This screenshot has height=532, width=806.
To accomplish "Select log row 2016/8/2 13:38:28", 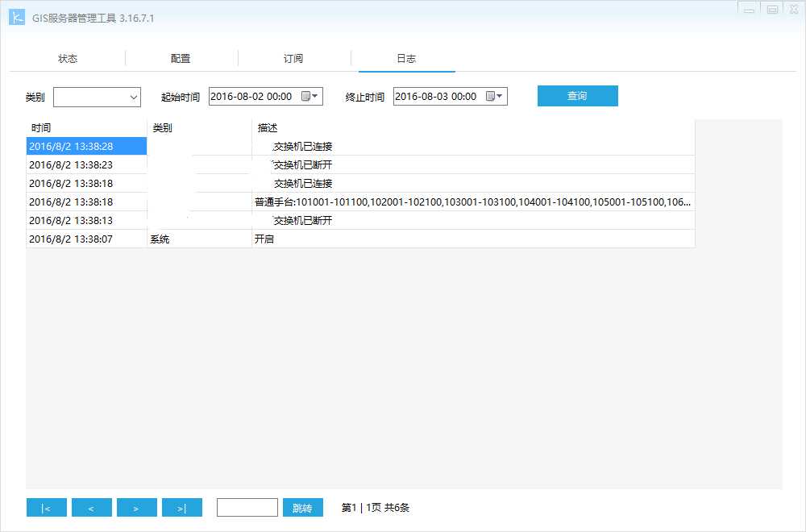I will [360, 146].
